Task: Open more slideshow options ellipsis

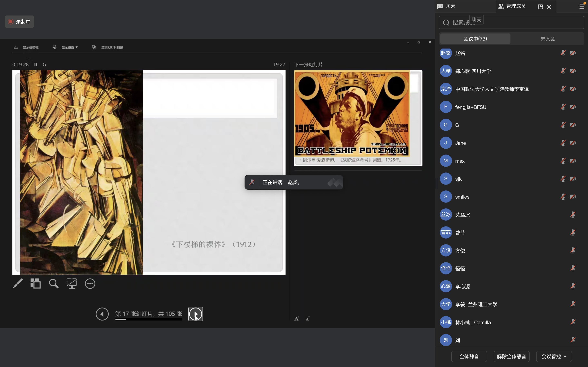Action: point(90,283)
